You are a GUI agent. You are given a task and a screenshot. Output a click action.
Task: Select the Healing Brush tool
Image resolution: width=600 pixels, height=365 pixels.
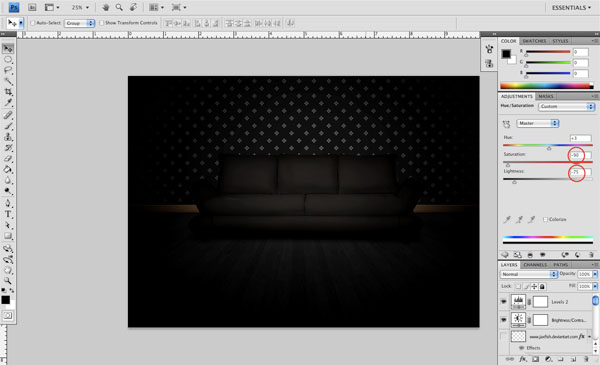click(x=8, y=115)
